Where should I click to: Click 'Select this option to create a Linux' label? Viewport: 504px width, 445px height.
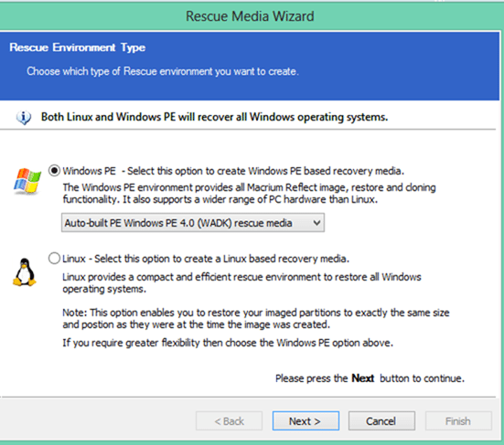pos(221,259)
